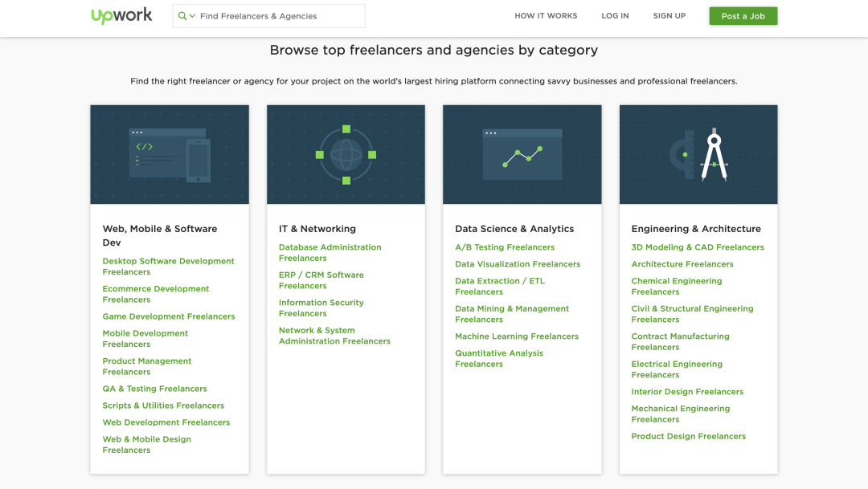Screen dimensions: 868x489
Task: View Product Management Freelancers
Action: [147, 366]
